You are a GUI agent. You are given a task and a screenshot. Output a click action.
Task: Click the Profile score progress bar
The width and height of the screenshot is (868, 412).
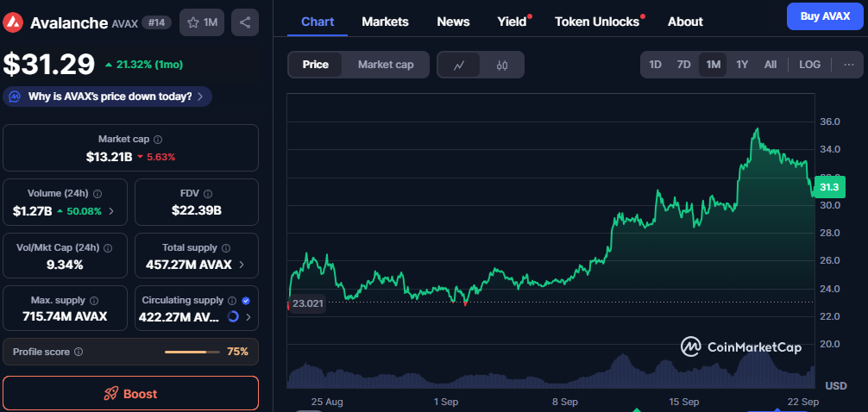tap(193, 352)
